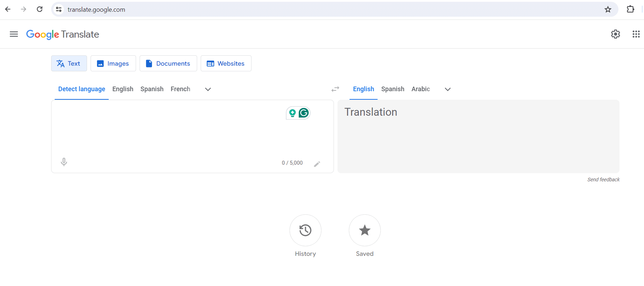Select Spanish as target language
The height and width of the screenshot is (286, 644).
coord(393,89)
